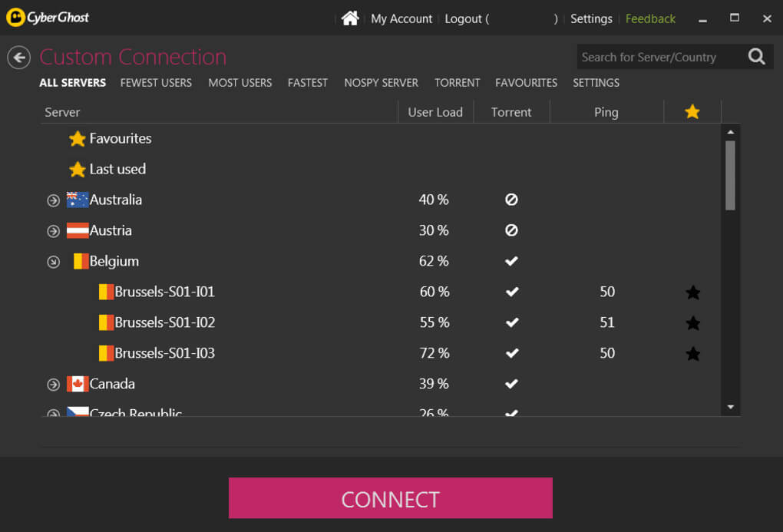The image size is (783, 532).
Task: Sort by the User Load column header
Action: tap(435, 112)
